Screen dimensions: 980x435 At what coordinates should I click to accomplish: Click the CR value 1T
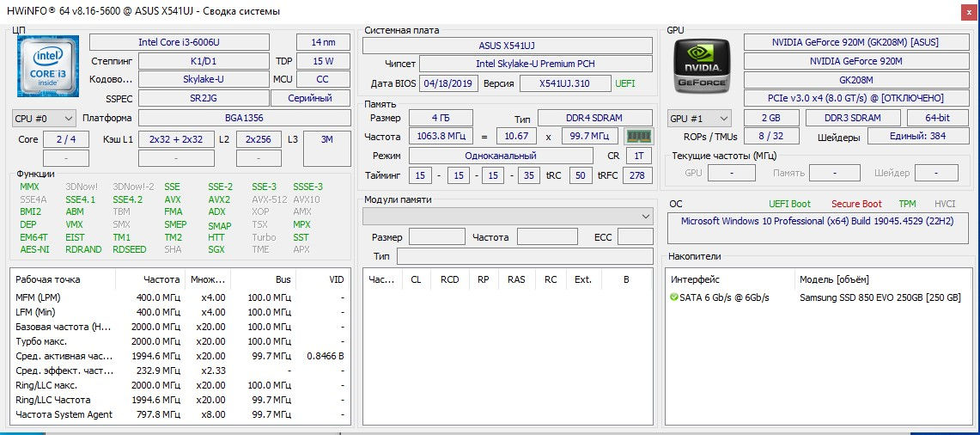pyautogui.click(x=638, y=156)
